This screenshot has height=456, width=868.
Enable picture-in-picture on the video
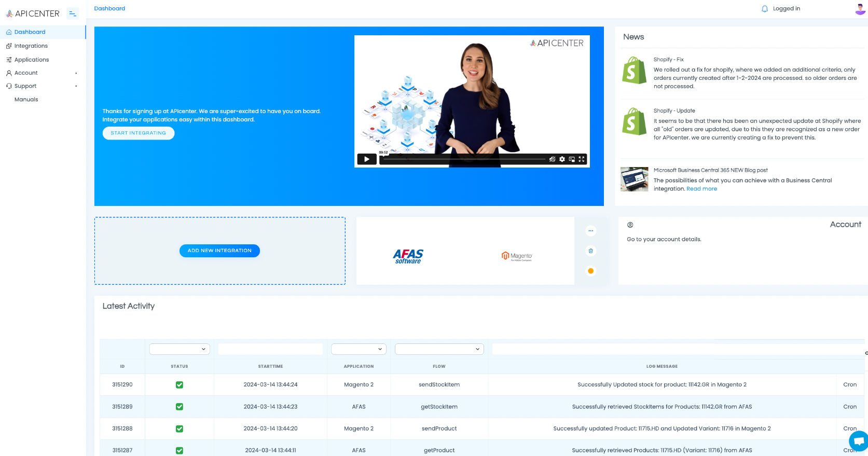tap(572, 159)
